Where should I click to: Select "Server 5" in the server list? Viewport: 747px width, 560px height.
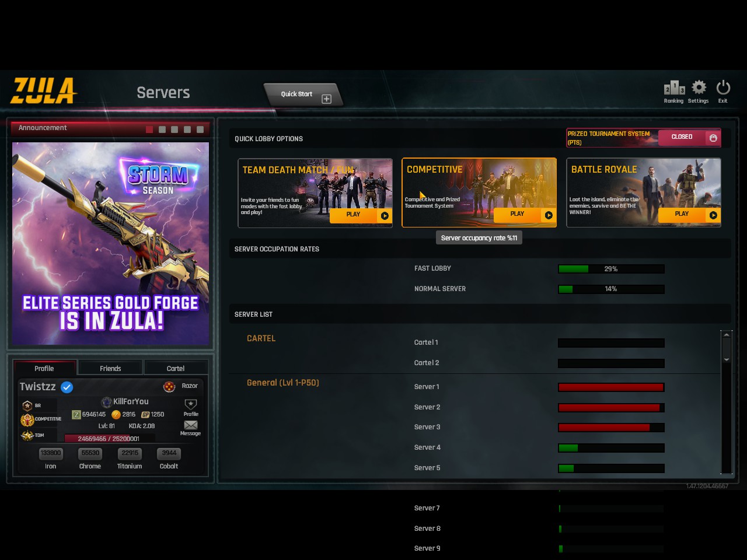427,468
